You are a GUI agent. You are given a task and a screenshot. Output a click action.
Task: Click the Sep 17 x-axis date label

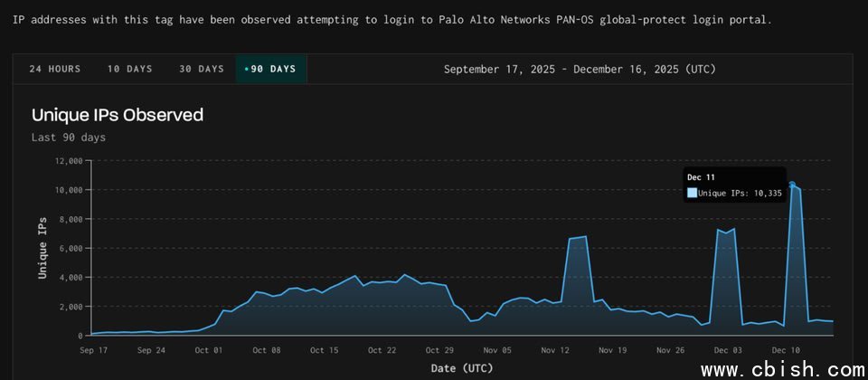(x=93, y=350)
